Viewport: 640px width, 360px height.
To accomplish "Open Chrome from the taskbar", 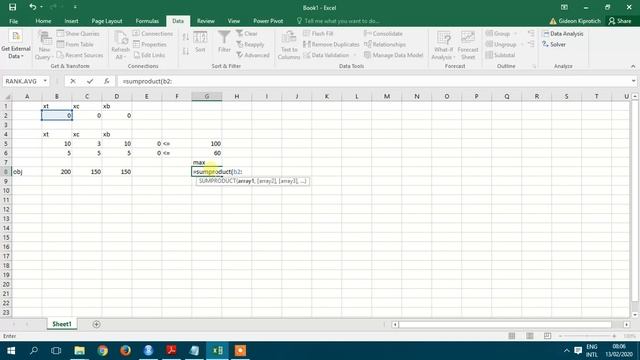I will 102,351.
